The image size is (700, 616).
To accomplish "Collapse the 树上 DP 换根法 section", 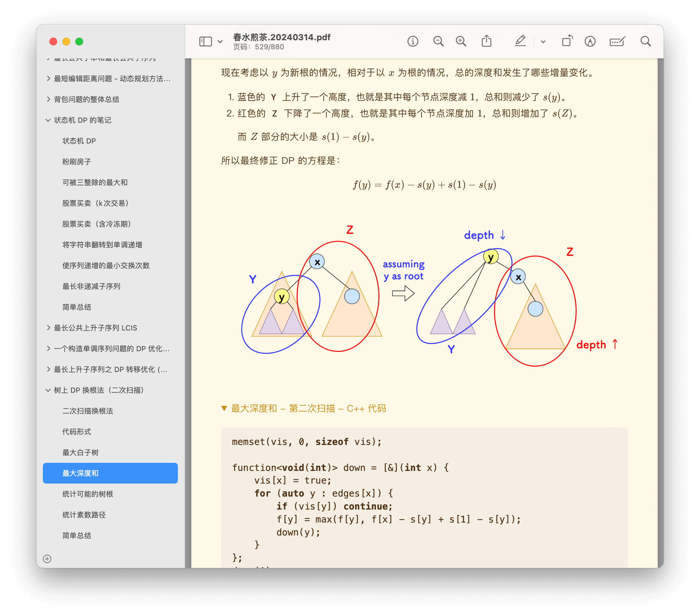I will [x=48, y=390].
